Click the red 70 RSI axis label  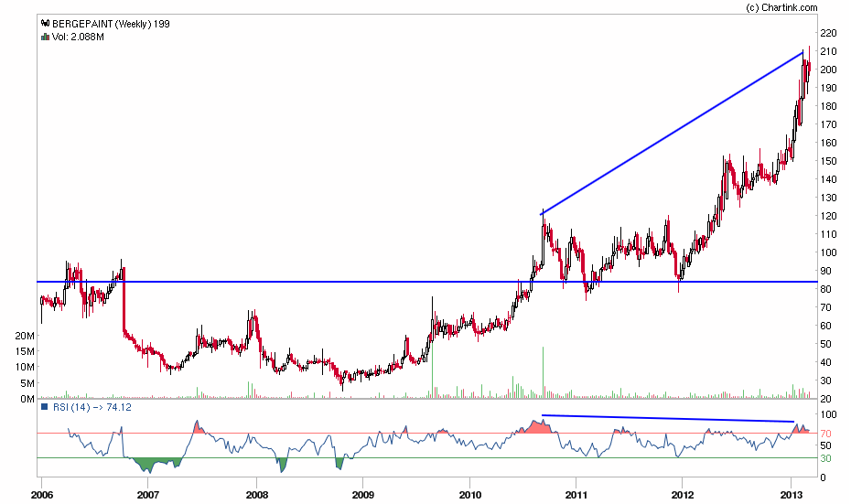click(x=826, y=434)
